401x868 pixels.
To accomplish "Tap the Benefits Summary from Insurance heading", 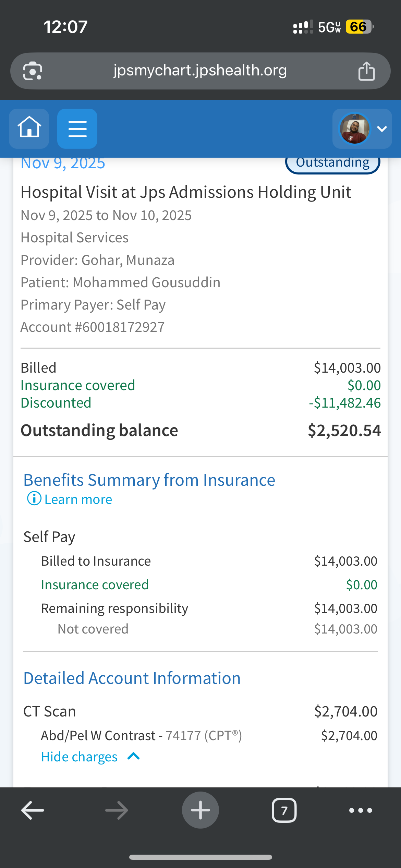I will (x=149, y=480).
